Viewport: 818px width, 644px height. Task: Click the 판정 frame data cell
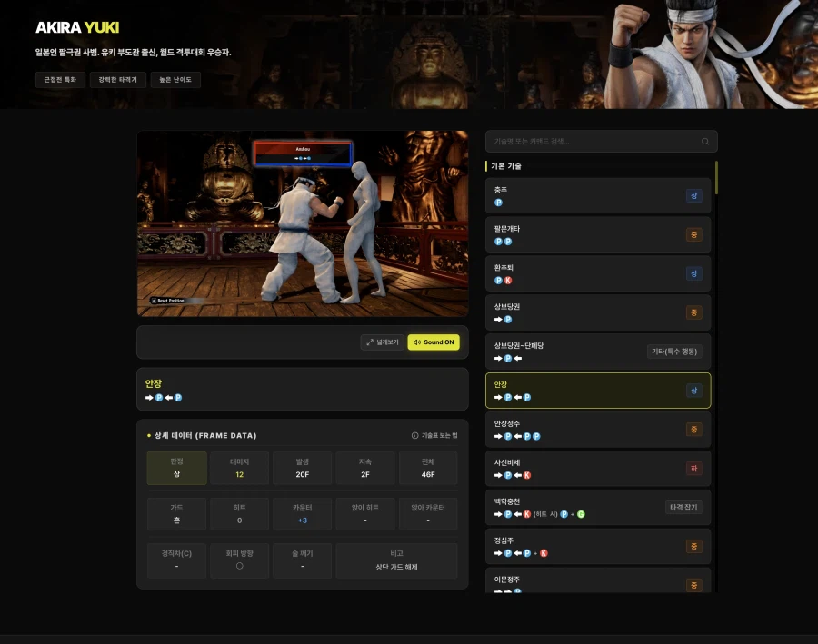[176, 468]
